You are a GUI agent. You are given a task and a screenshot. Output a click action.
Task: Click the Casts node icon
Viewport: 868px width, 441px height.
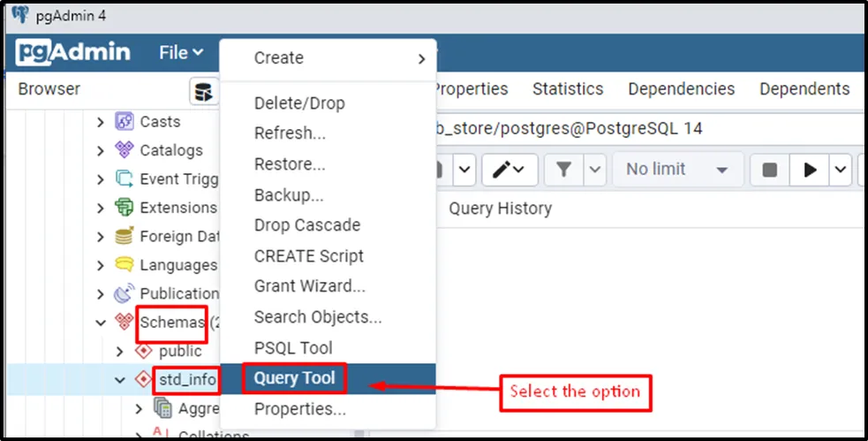tap(125, 122)
